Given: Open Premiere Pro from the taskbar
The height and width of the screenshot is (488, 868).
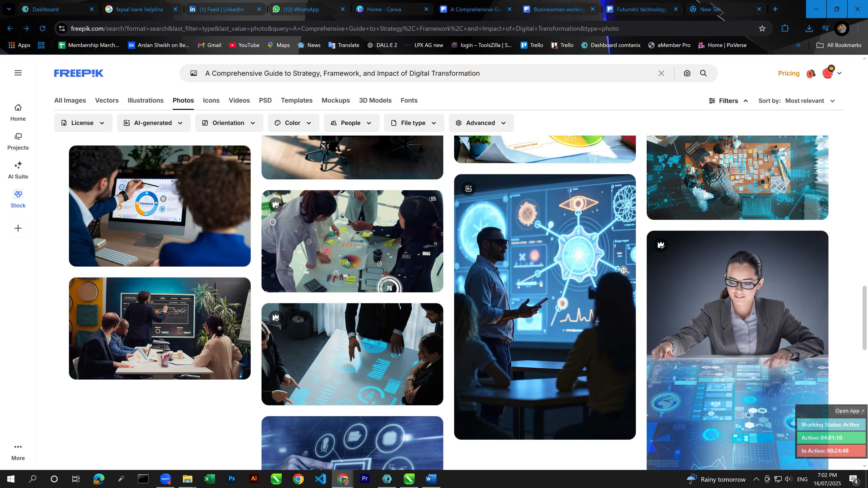Looking at the screenshot, I should click(365, 479).
